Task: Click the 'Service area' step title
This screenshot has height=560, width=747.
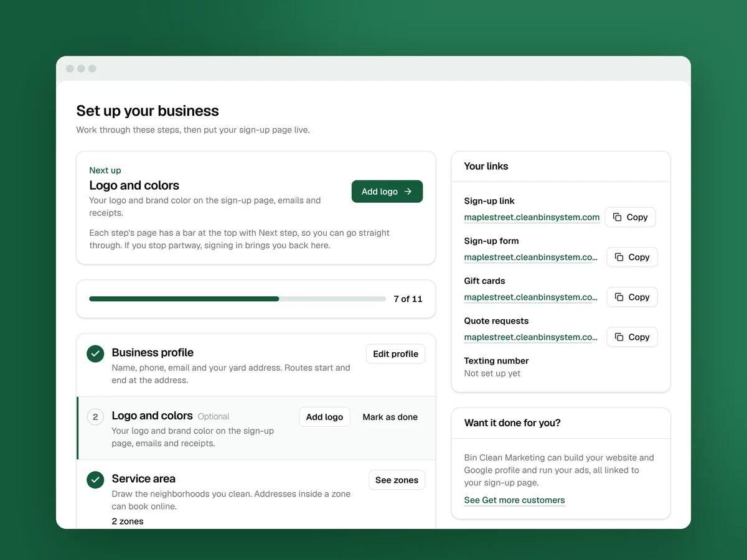Action: [x=143, y=478]
